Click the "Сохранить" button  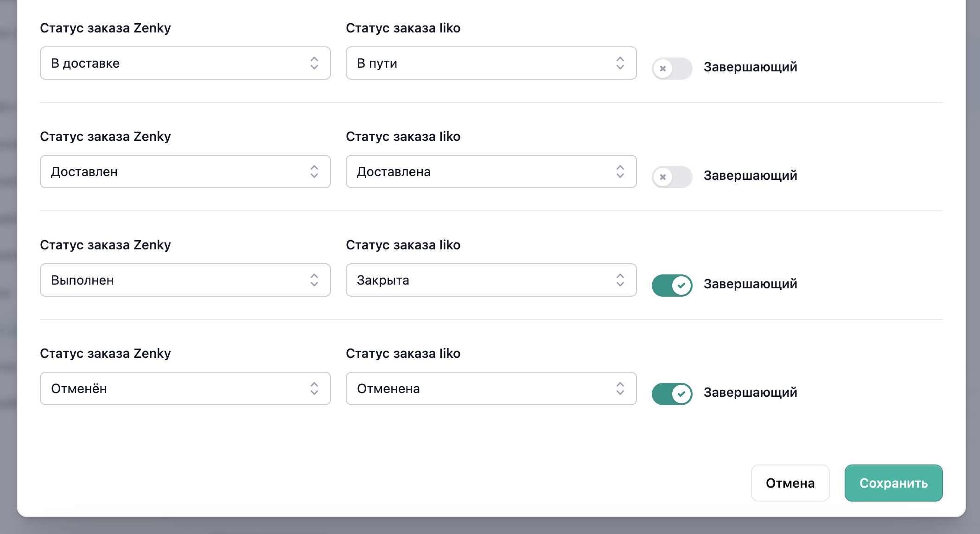click(893, 483)
